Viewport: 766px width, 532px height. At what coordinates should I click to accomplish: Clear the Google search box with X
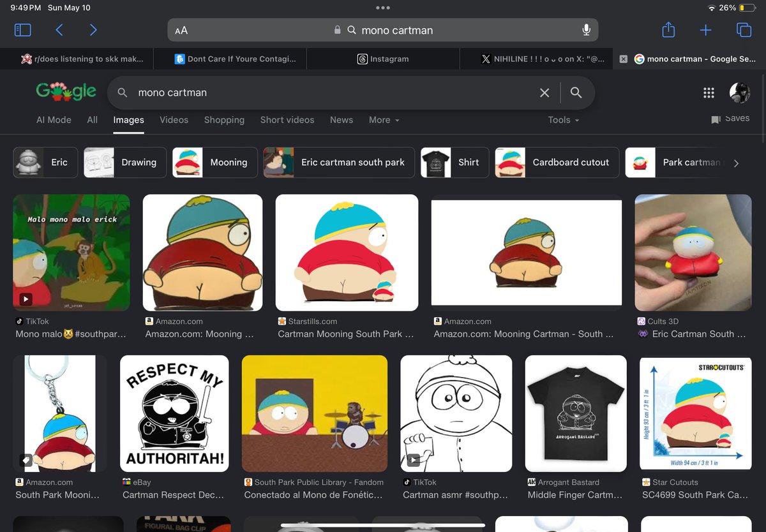544,92
